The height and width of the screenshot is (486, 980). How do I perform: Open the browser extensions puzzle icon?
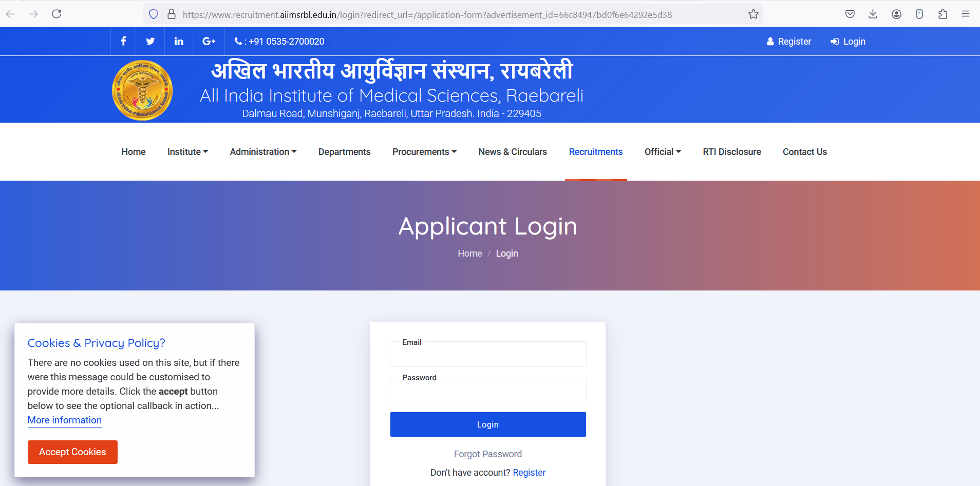(943, 14)
